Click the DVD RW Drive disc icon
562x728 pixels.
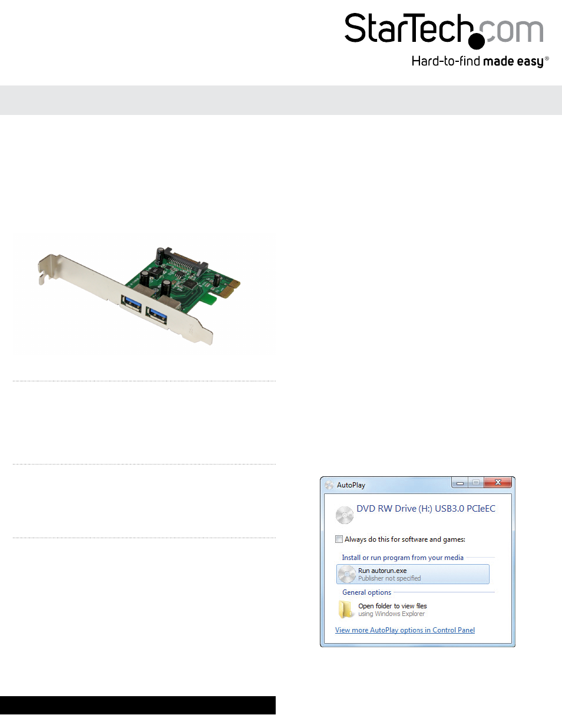tap(345, 515)
